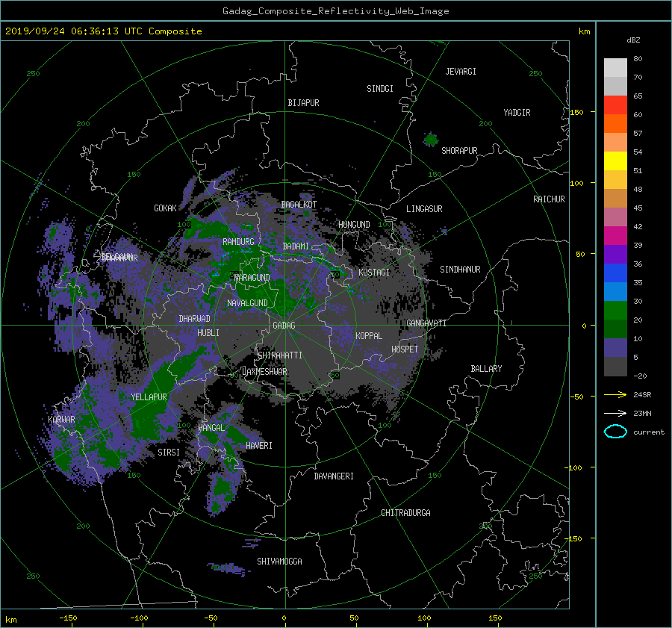Click the yellow 24SR arrow icon
The height and width of the screenshot is (628, 672).
coord(615,394)
